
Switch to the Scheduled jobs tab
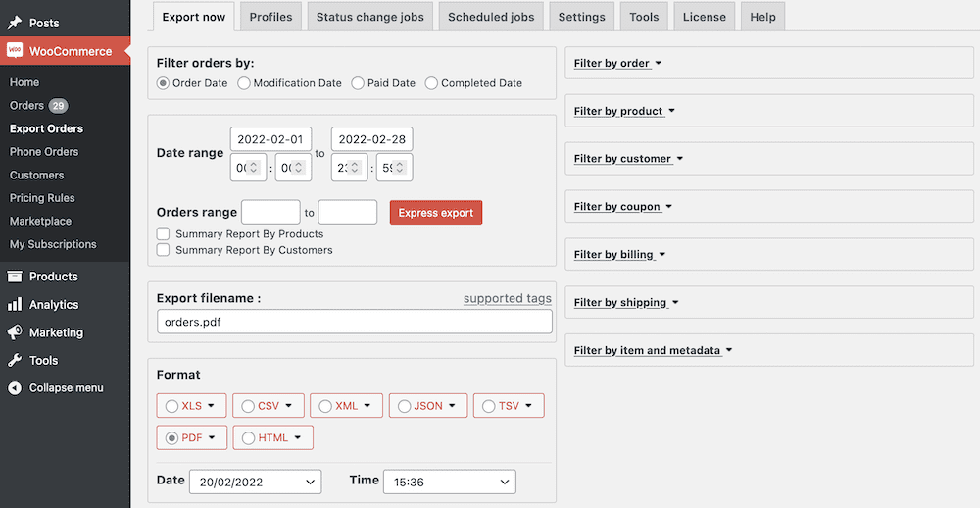pos(491,17)
